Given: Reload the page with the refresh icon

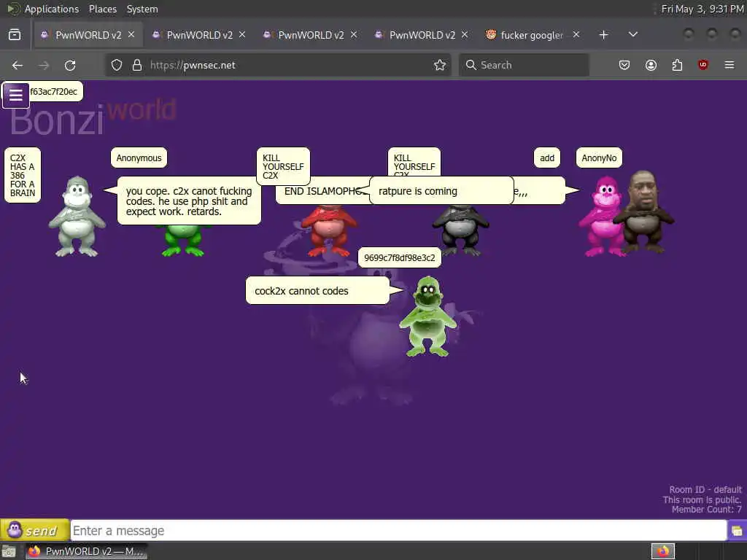Looking at the screenshot, I should 70,65.
